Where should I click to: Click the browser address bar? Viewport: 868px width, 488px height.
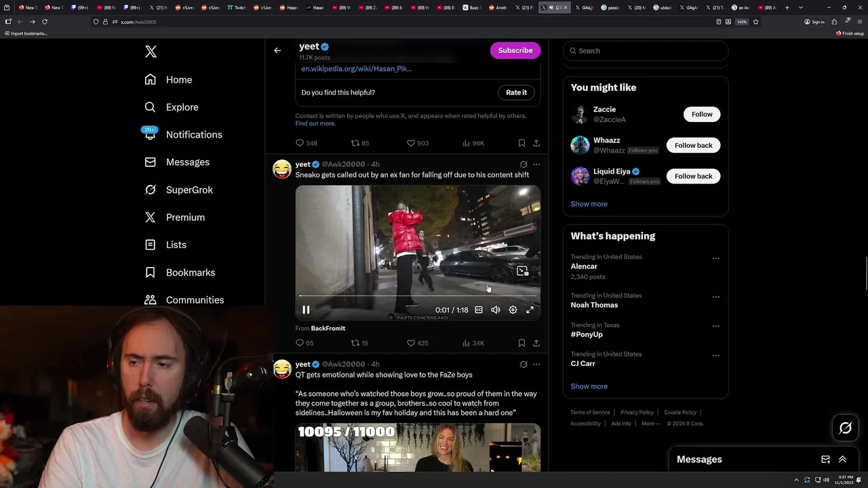[407, 22]
